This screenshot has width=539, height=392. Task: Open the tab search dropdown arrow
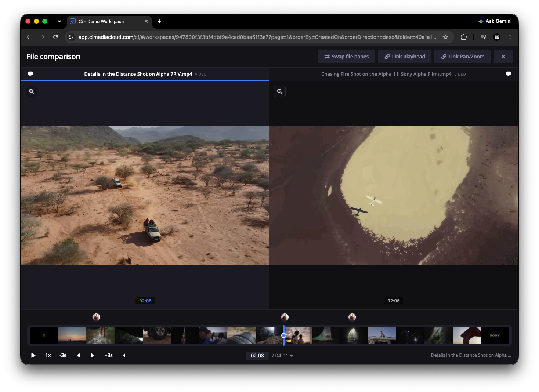(59, 21)
